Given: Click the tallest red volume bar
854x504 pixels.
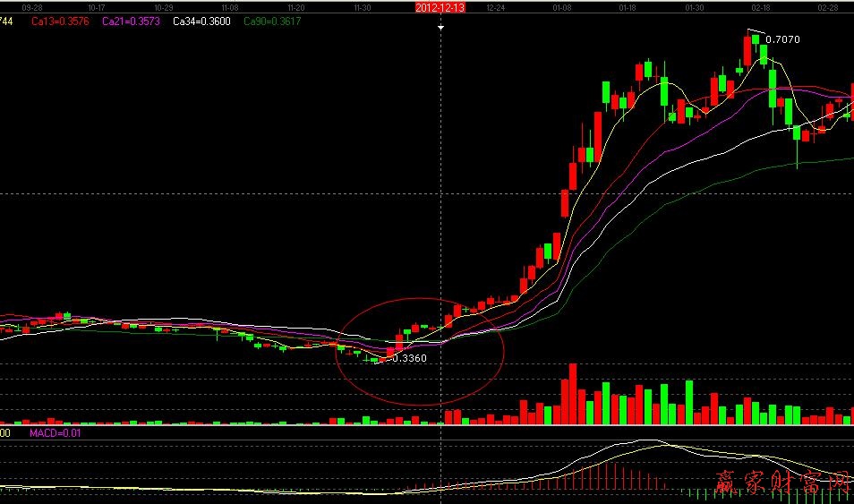Looking at the screenshot, I should pyautogui.click(x=569, y=395).
